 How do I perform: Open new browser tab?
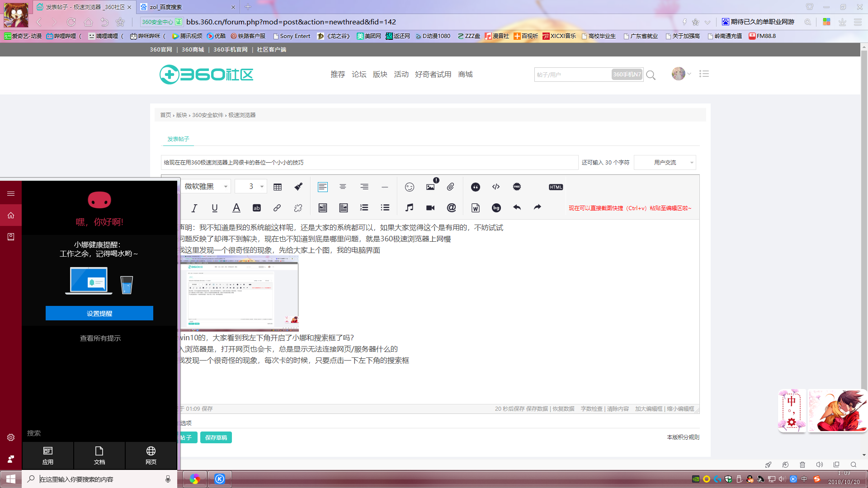[x=248, y=7]
